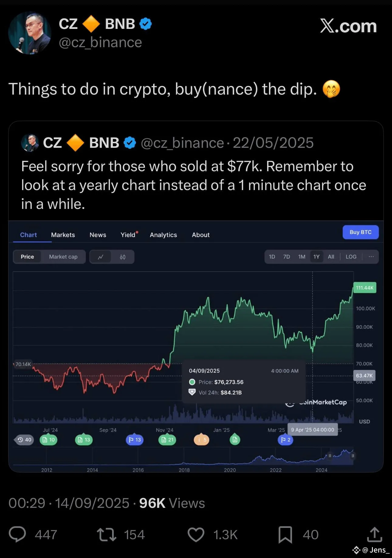This screenshot has height=558, width=392.
Task: Expand the history badge showing 40
Action: [24, 440]
